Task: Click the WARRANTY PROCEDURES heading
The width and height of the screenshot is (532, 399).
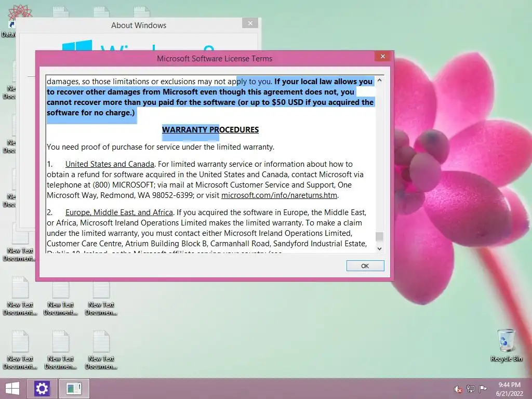Action: coord(210,129)
